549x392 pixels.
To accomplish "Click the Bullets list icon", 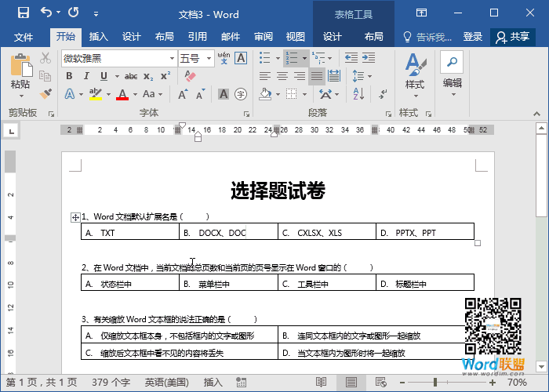I will 265,58.
